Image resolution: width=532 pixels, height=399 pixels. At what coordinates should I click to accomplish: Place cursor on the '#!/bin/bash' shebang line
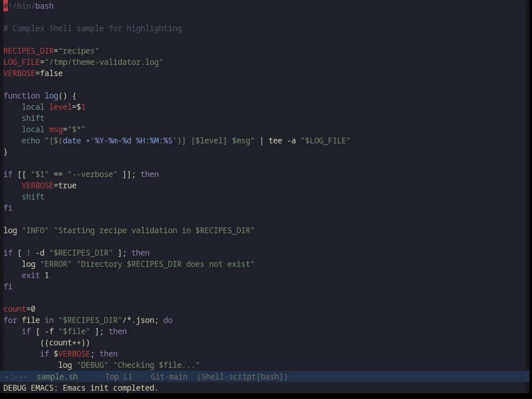tap(29, 6)
